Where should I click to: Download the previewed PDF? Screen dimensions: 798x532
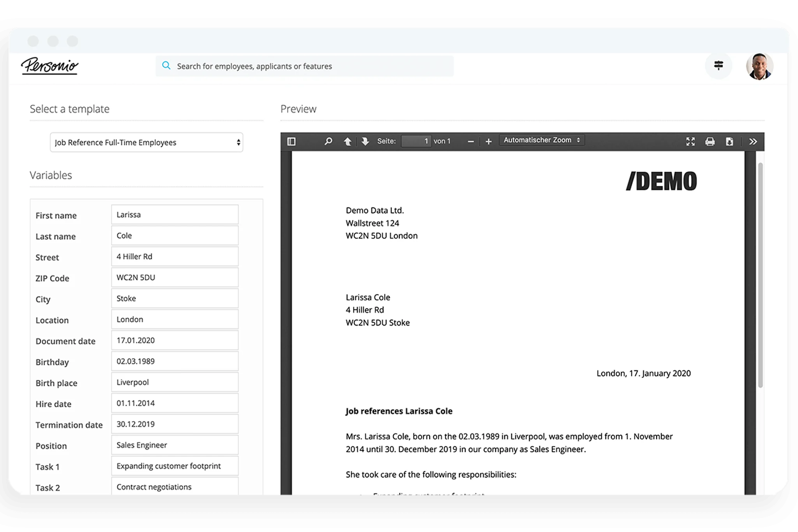(729, 141)
